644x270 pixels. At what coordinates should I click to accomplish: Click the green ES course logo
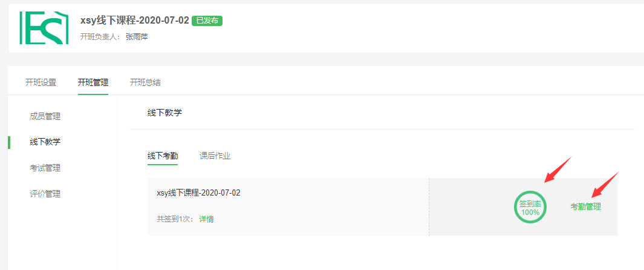tap(44, 28)
